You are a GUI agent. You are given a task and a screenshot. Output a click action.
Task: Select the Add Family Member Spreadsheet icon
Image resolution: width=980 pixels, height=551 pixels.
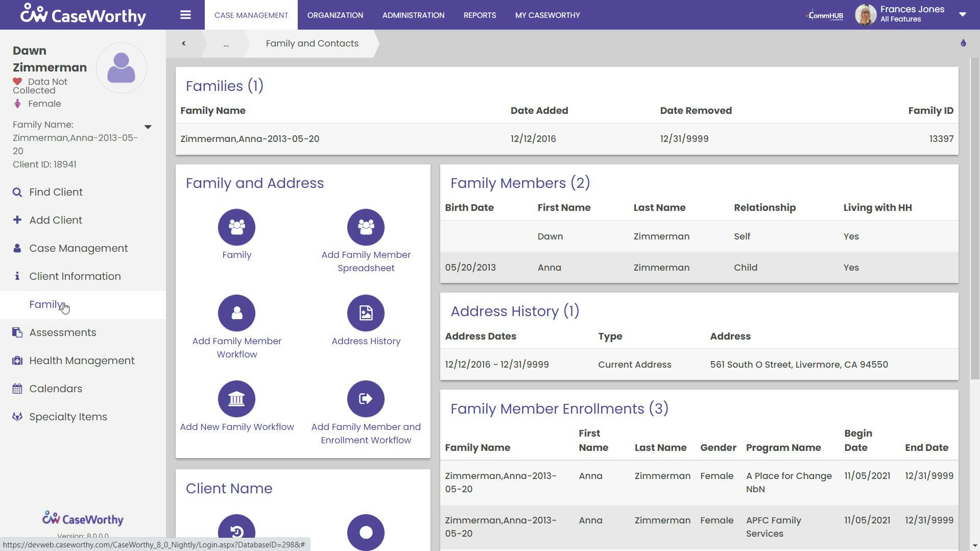[366, 227]
